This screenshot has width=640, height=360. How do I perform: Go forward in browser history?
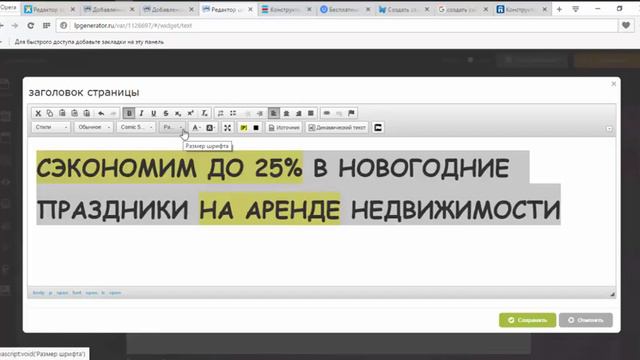coord(15,25)
